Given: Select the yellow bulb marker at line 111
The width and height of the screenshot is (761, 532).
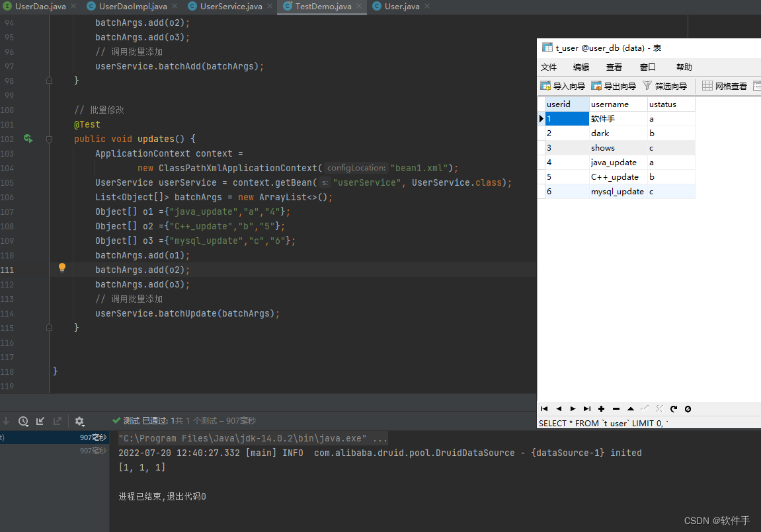Looking at the screenshot, I should [x=61, y=267].
